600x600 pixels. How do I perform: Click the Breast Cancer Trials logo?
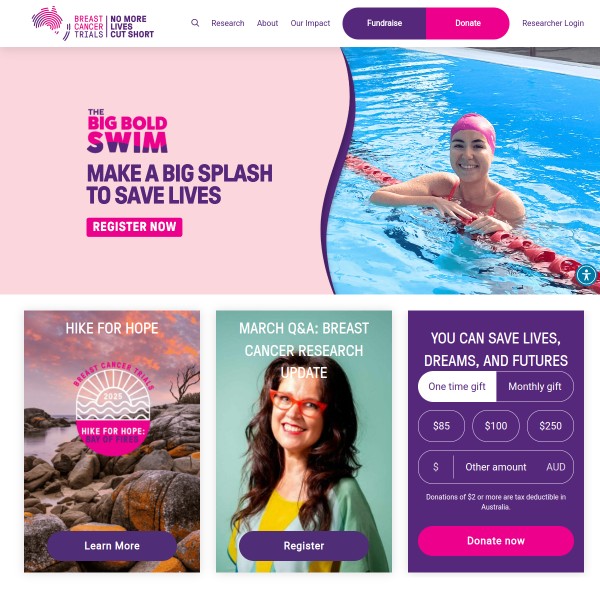93,23
